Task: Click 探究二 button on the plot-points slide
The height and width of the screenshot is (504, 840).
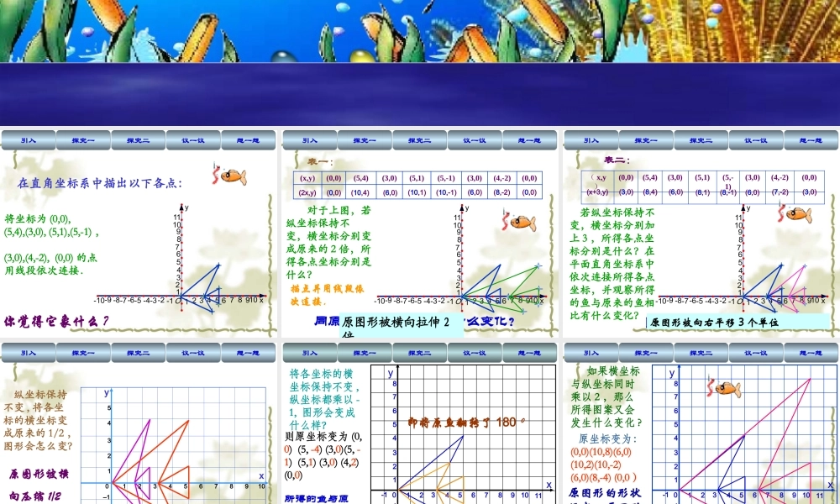Action: tap(139, 140)
